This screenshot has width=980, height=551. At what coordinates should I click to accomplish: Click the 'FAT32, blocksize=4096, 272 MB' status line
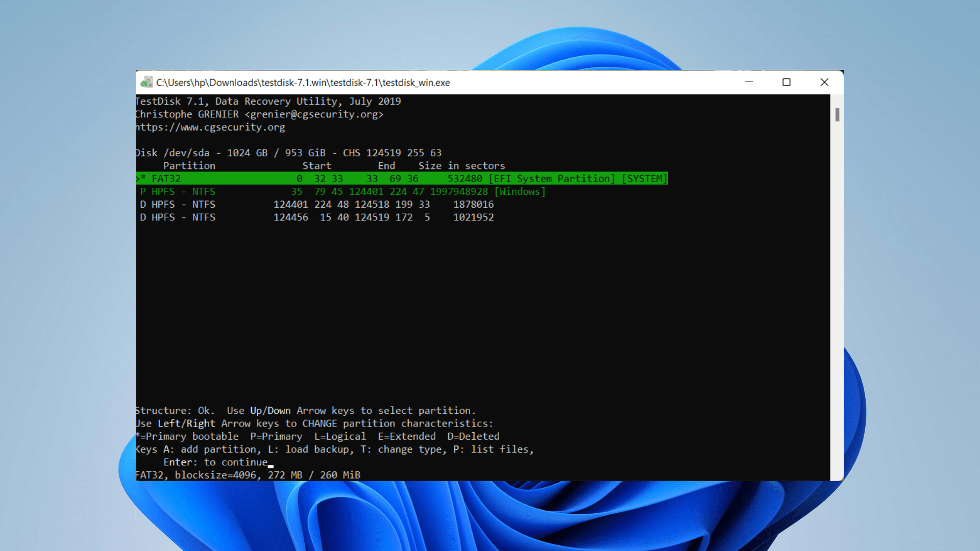pyautogui.click(x=248, y=475)
